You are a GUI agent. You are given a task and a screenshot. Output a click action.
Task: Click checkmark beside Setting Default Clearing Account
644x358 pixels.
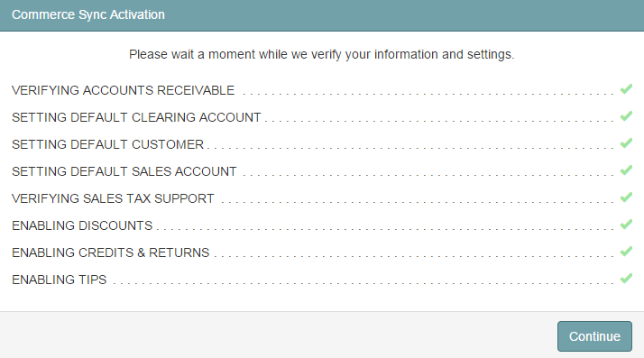626,116
